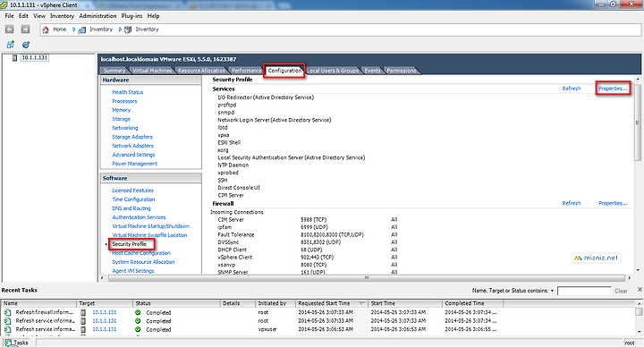644x347 pixels.
Task: Open System Resource Allocation link
Action: point(143,262)
